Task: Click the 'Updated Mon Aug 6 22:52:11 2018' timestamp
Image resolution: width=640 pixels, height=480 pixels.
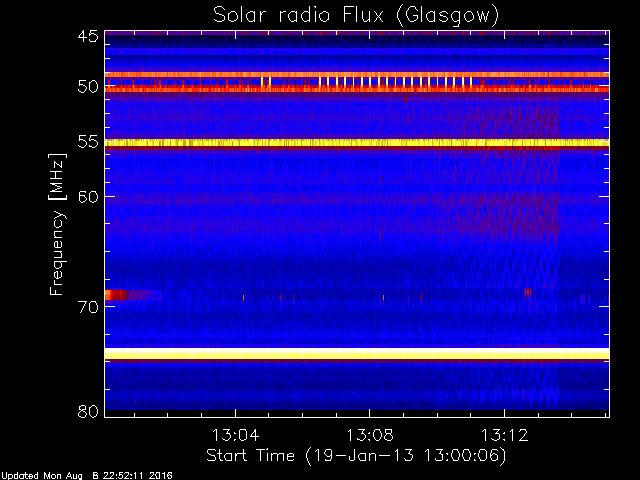Action: (87, 476)
